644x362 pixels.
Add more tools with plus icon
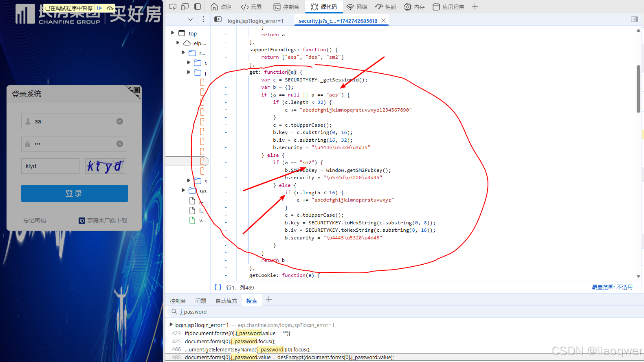pyautogui.click(x=475, y=7)
